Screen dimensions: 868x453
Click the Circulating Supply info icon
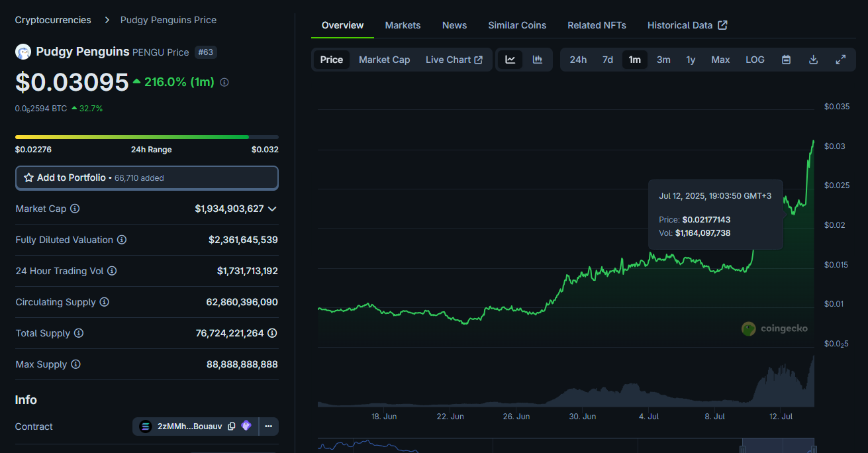click(104, 302)
